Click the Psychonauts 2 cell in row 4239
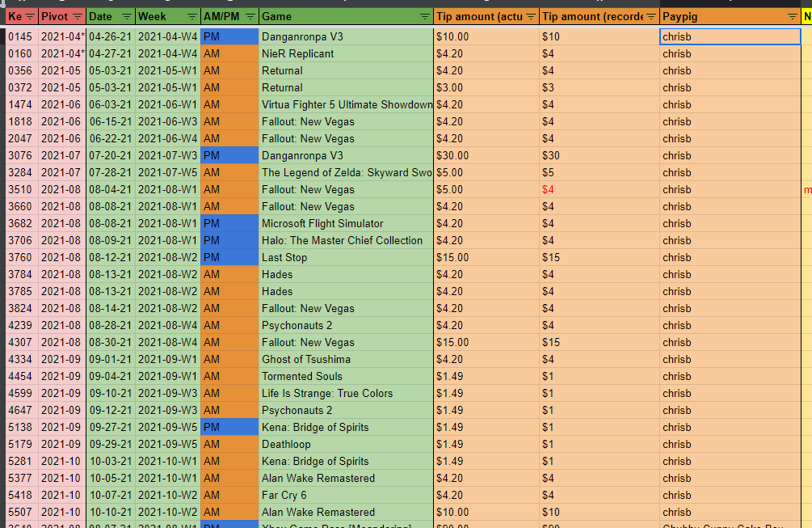 point(346,325)
